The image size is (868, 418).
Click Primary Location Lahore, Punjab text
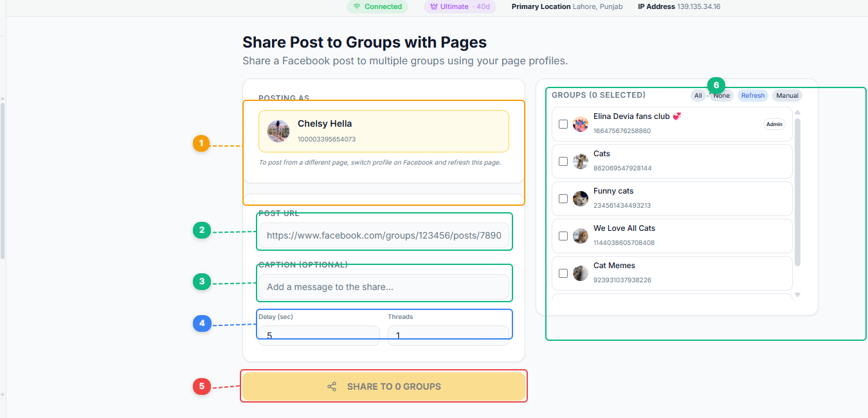click(567, 6)
